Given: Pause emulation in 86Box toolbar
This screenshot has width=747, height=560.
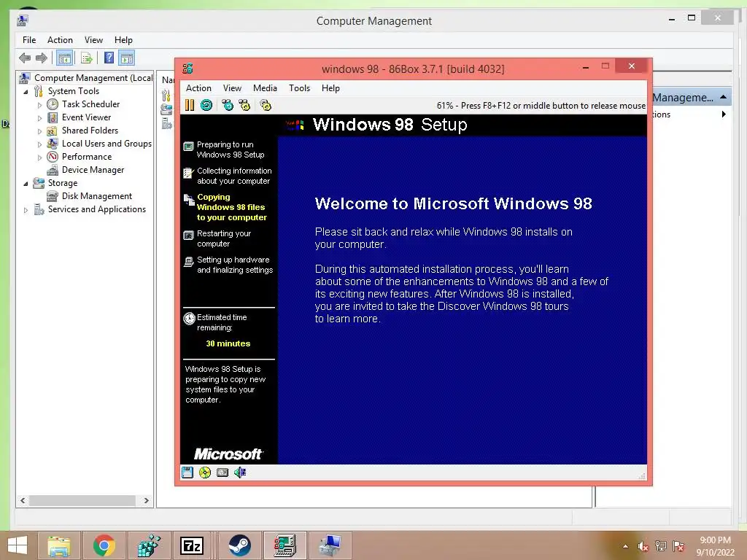Looking at the screenshot, I should (190, 105).
